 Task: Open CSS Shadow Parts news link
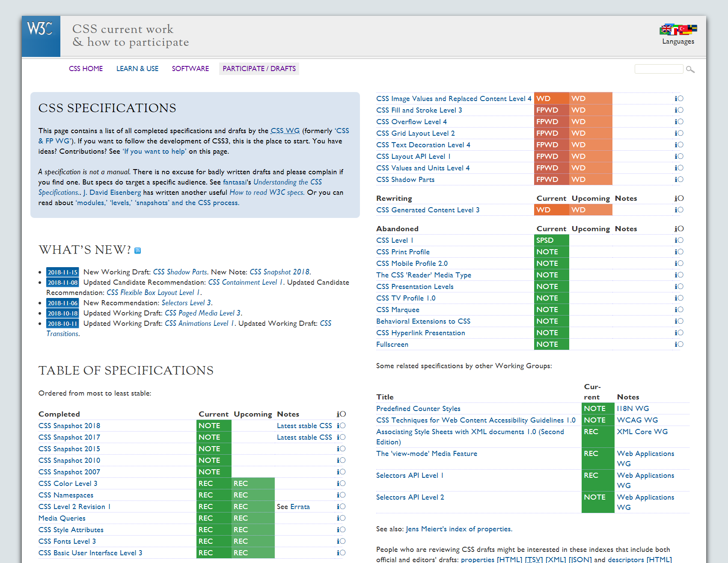tap(180, 272)
